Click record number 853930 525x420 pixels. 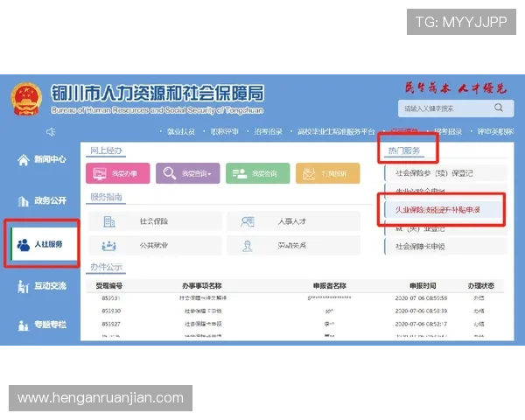coord(111,311)
